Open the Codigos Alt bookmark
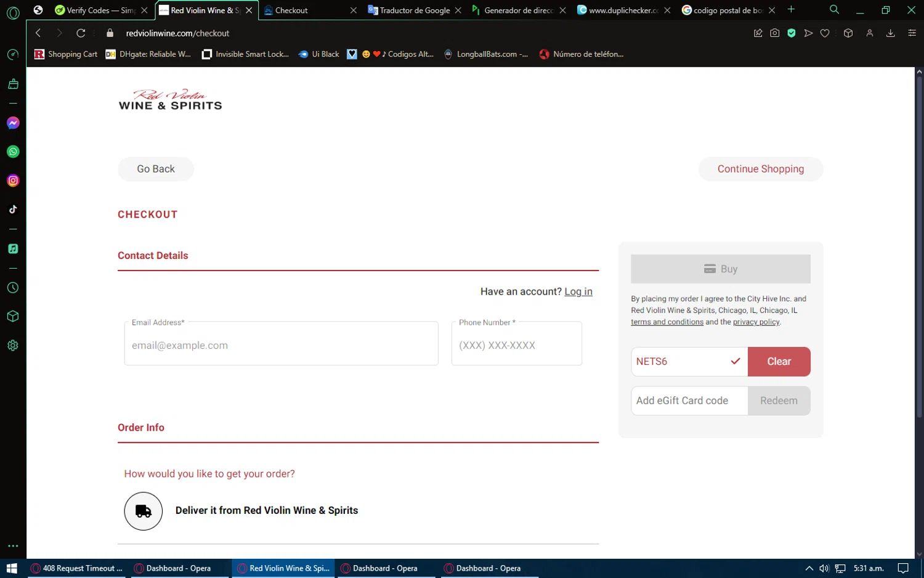The width and height of the screenshot is (924, 578). 391,54
